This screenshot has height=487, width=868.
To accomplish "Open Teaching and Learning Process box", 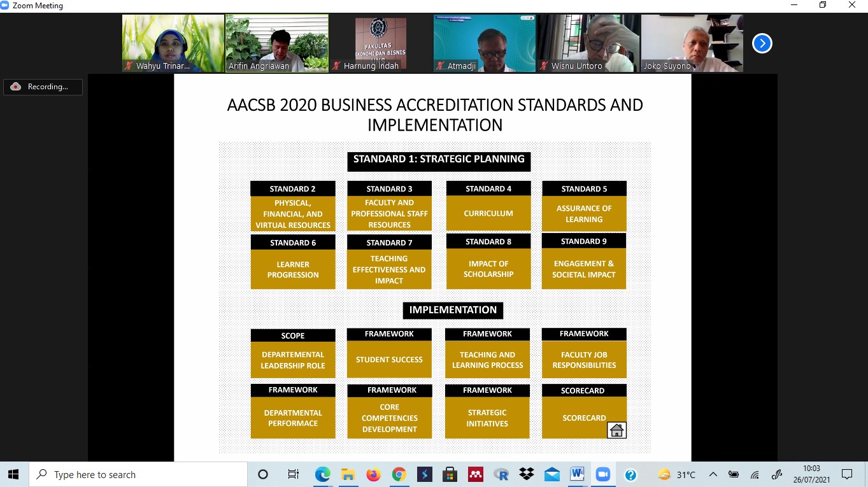I will tap(487, 359).
